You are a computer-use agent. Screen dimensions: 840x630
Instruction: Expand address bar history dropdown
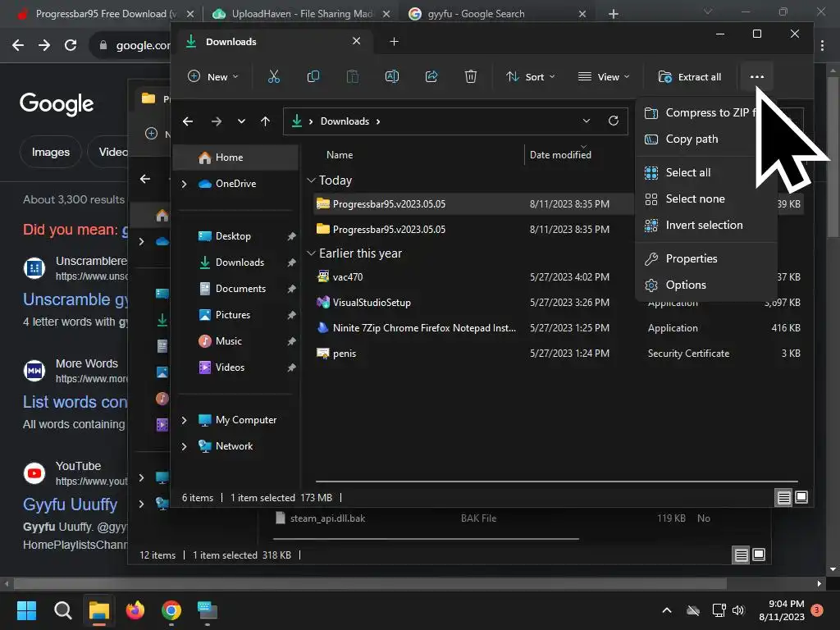[587, 121]
